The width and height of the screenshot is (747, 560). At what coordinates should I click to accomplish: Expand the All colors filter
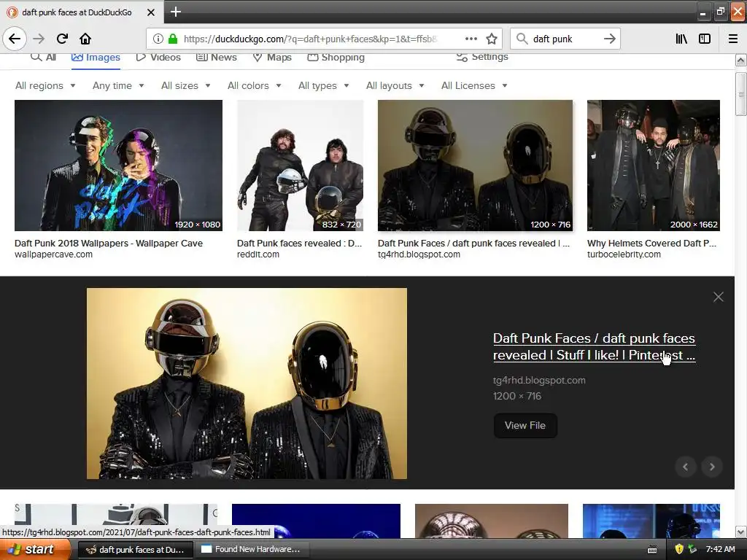(x=255, y=86)
